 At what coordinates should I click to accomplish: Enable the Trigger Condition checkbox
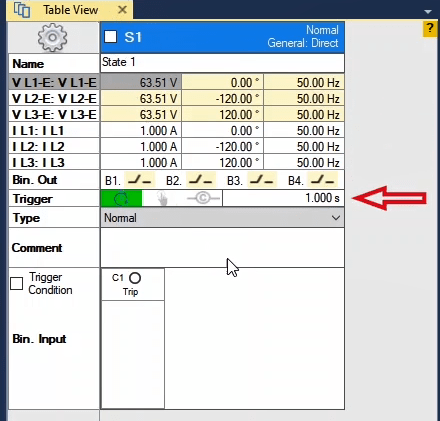(x=17, y=284)
